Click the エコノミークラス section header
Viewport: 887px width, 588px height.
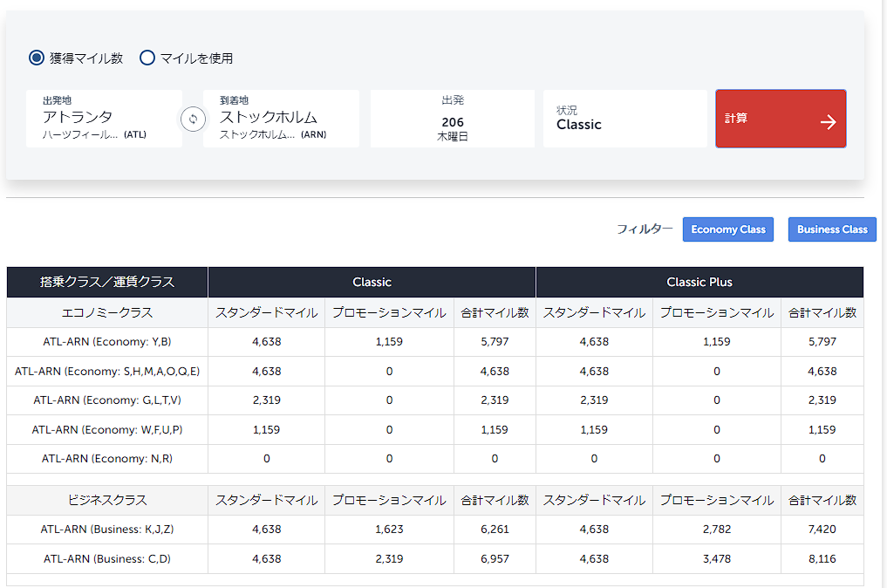pyautogui.click(x=107, y=312)
